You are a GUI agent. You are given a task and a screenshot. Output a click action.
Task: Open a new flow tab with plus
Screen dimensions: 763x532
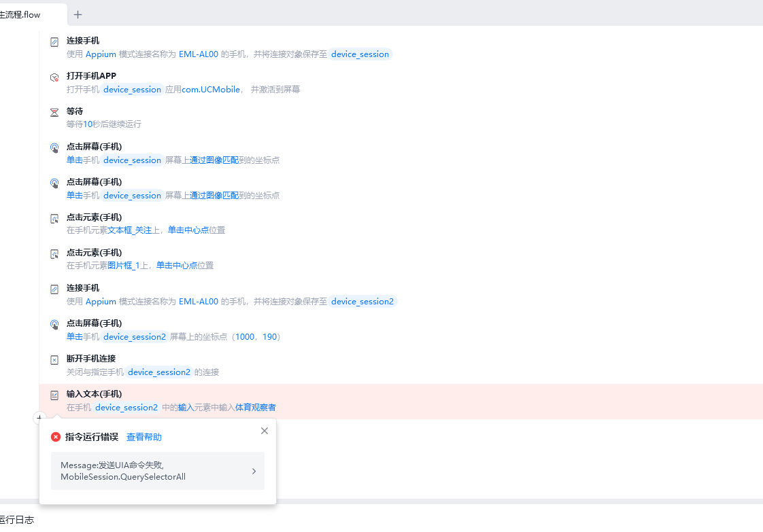[x=78, y=14]
